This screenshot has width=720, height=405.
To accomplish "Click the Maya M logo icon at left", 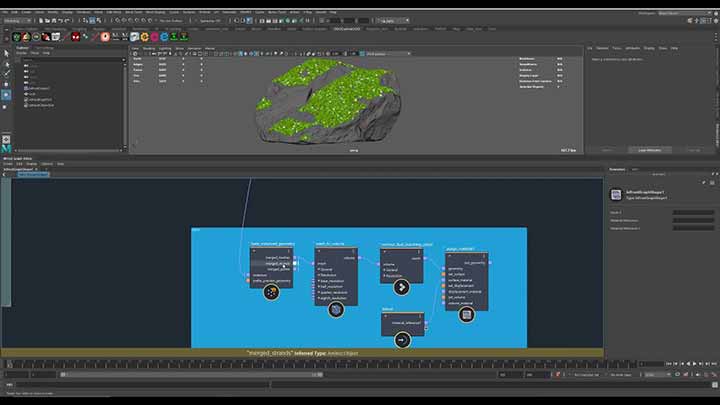I will coord(6,149).
